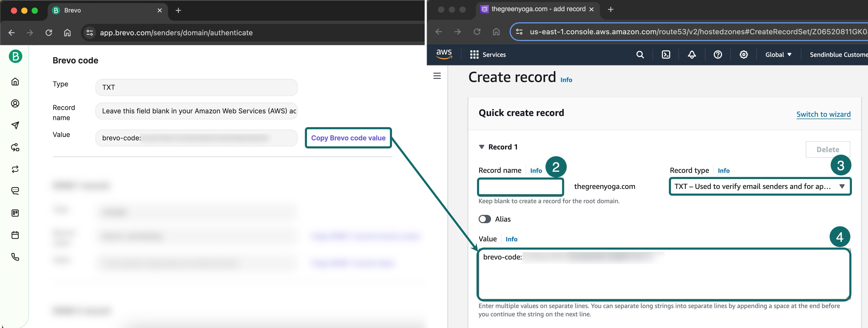Open the AWS Services grid menu
This screenshot has height=328, width=868.
pos(488,54)
